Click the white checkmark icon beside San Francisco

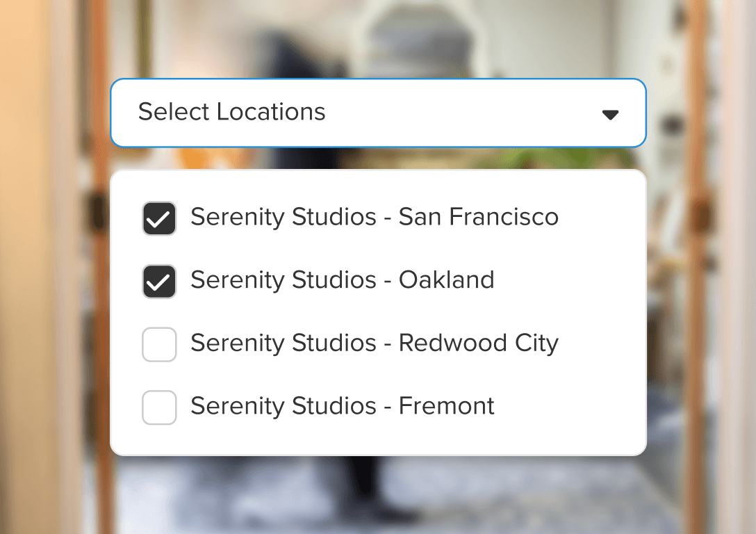pyautogui.click(x=159, y=220)
